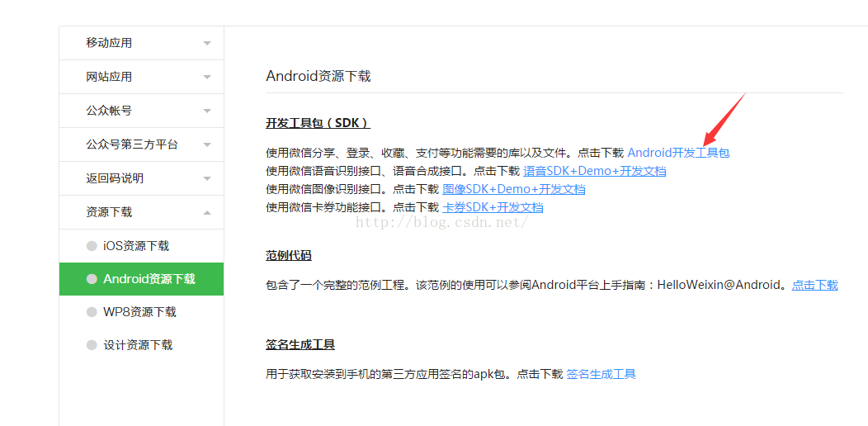The width and height of the screenshot is (868, 426).
Task: Open the 公众帐号 menu item
Action: click(x=142, y=111)
